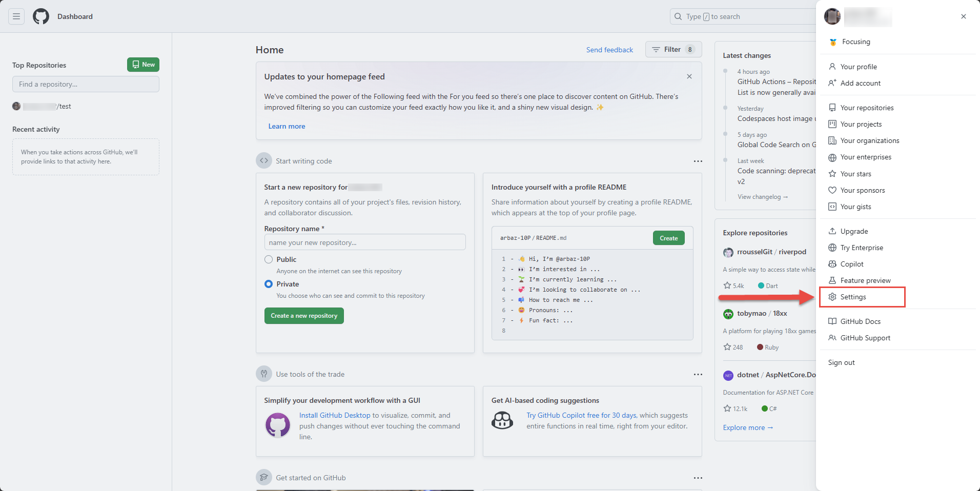Choose Sign out from the account menu
The width and height of the screenshot is (980, 491).
pos(841,362)
